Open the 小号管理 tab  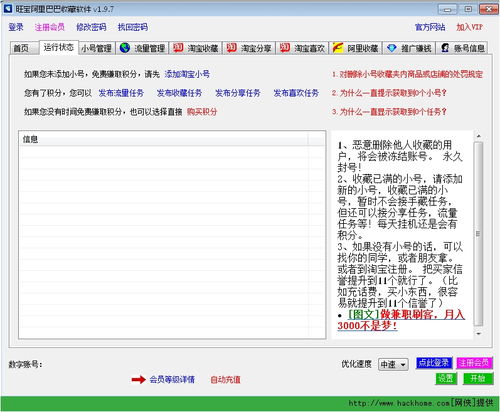(x=97, y=48)
